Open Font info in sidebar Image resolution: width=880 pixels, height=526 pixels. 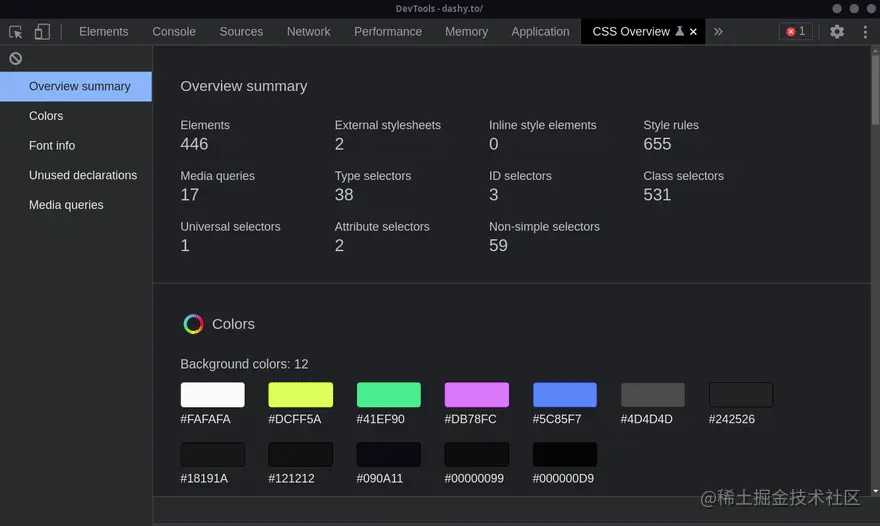(76, 145)
